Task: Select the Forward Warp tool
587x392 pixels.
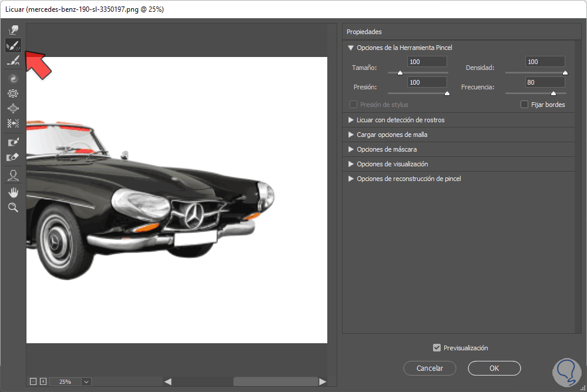Action: click(13, 29)
